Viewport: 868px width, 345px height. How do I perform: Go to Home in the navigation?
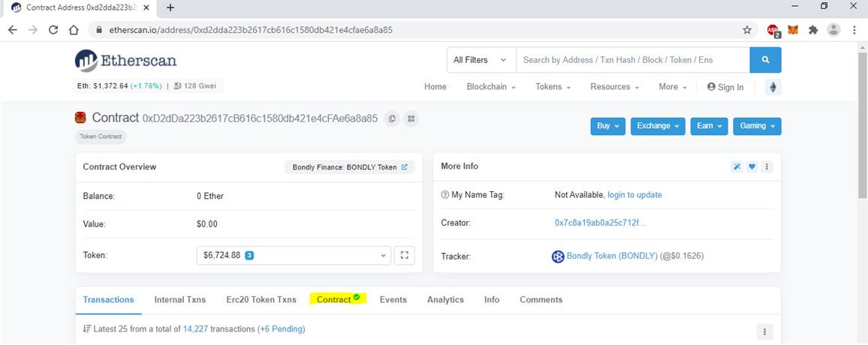[x=435, y=87]
